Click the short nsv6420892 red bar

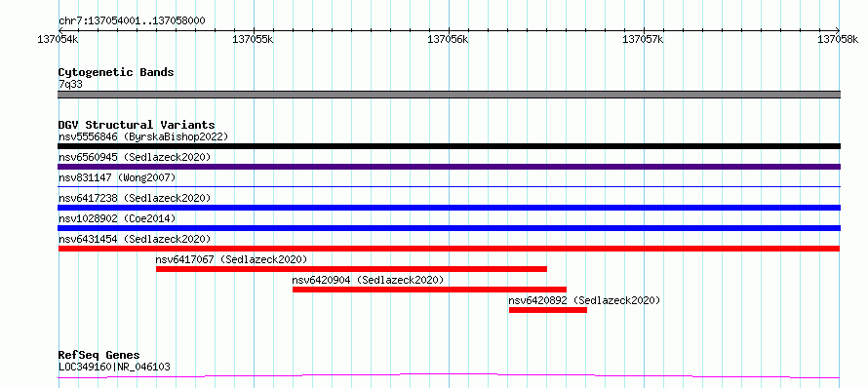tap(547, 310)
